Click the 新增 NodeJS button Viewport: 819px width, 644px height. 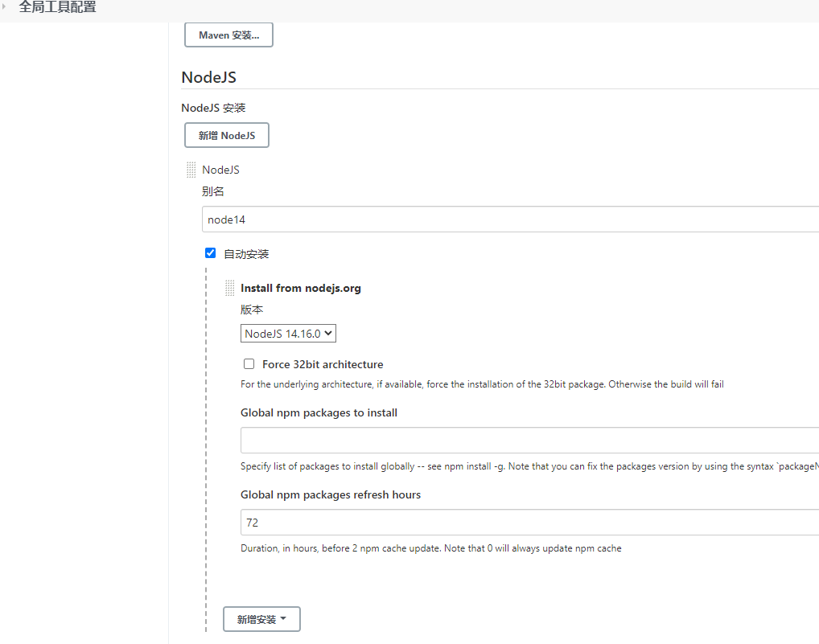[227, 135]
